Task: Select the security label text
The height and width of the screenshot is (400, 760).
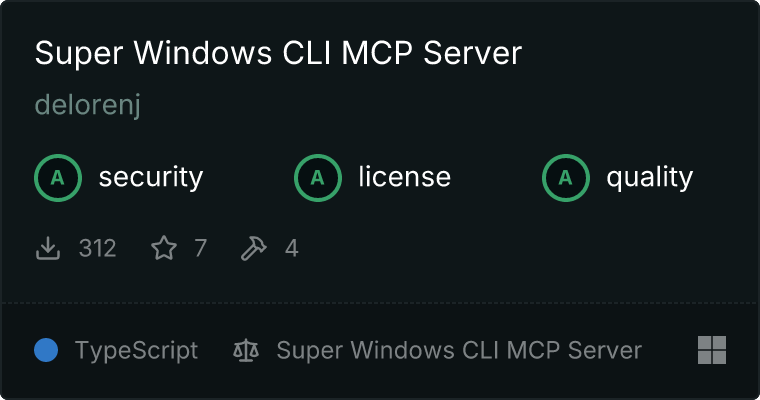Action: click(x=151, y=177)
